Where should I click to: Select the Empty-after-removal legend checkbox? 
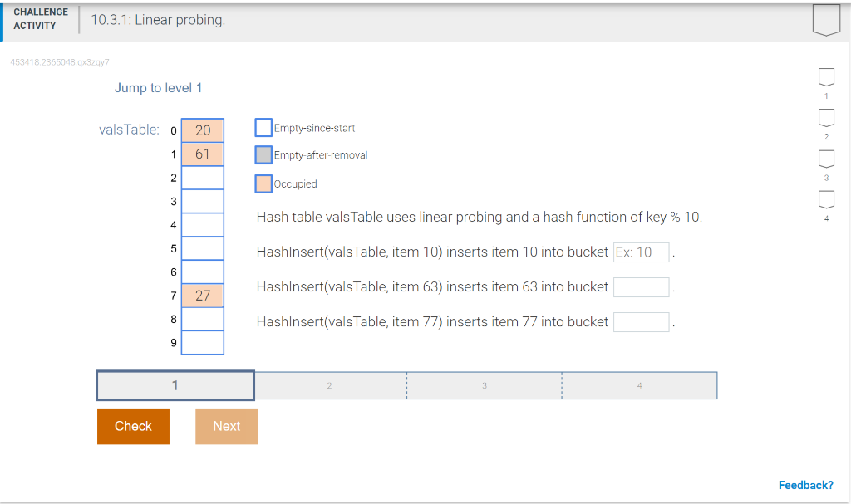262,155
